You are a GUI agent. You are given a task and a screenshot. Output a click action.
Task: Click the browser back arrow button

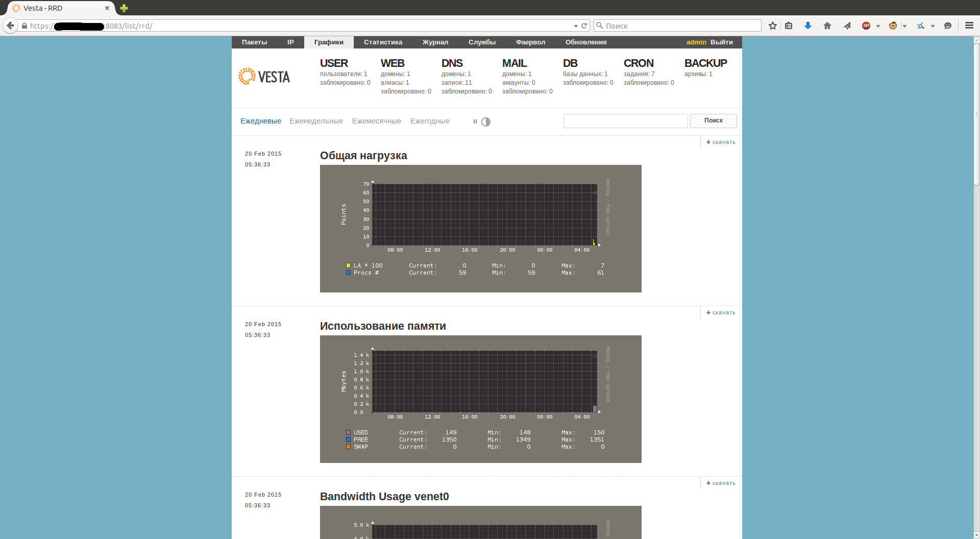[10, 26]
